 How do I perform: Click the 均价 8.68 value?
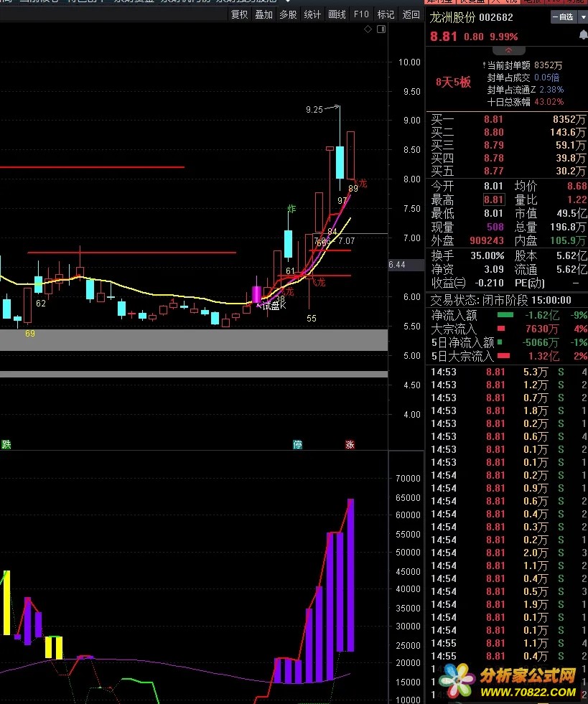pos(577,186)
